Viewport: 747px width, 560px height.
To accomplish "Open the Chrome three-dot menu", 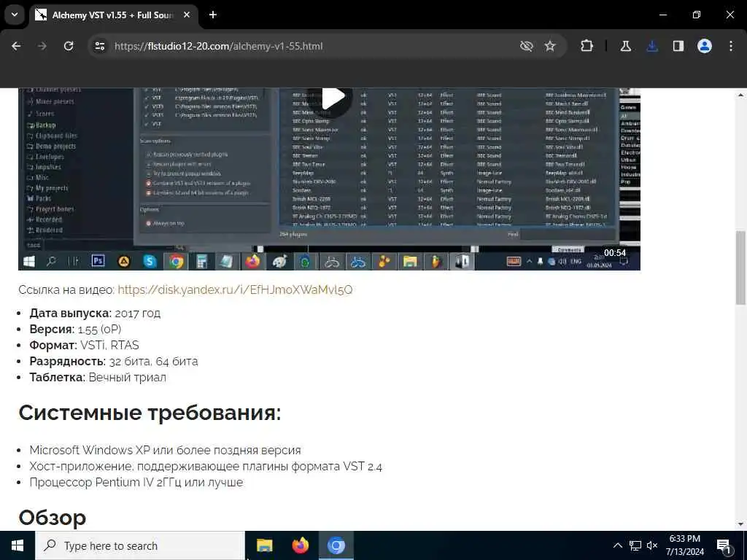I will pos(731,46).
